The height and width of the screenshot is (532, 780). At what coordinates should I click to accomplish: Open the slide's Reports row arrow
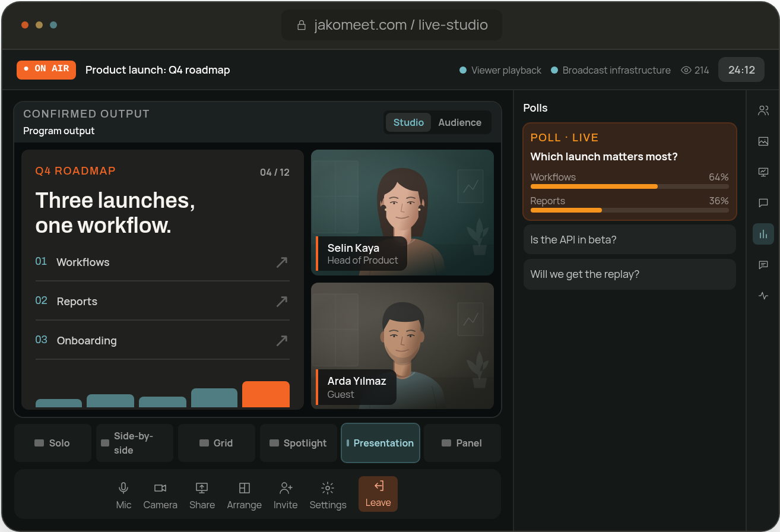point(282,302)
